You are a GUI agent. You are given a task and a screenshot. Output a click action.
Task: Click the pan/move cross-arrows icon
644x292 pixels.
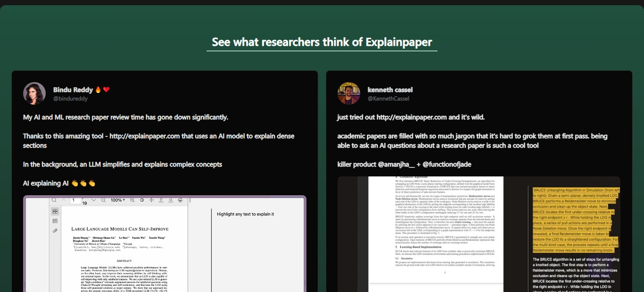tap(151, 200)
